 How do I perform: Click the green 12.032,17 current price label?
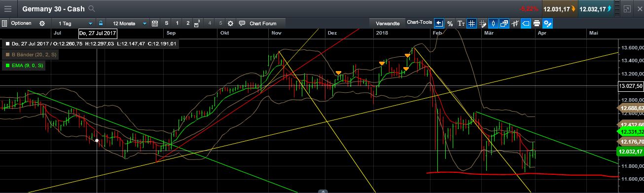point(631,152)
